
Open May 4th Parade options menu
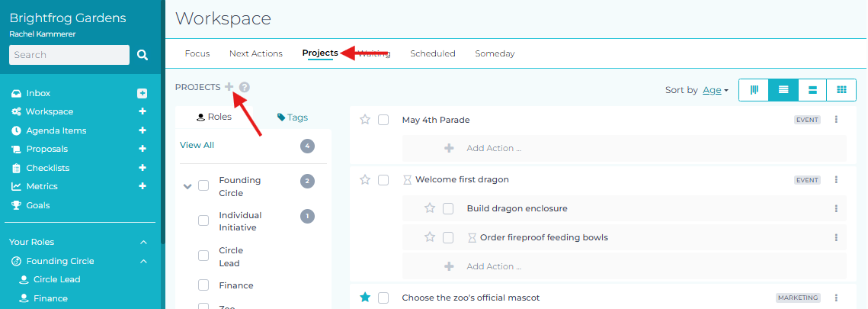836,120
